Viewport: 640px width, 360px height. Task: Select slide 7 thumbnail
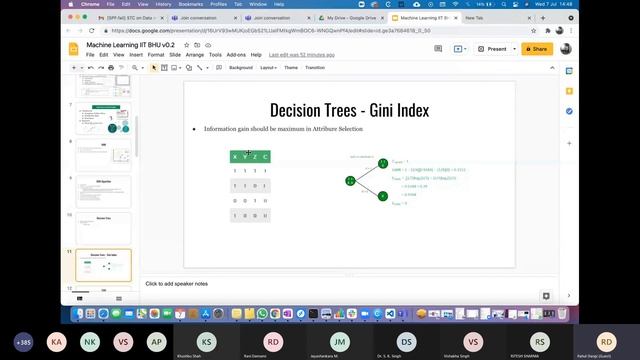(104, 119)
